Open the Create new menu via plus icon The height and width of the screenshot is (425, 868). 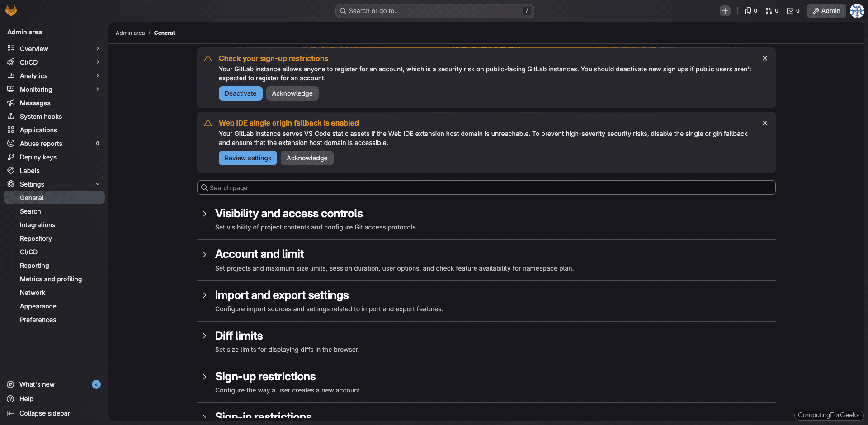[x=725, y=10]
